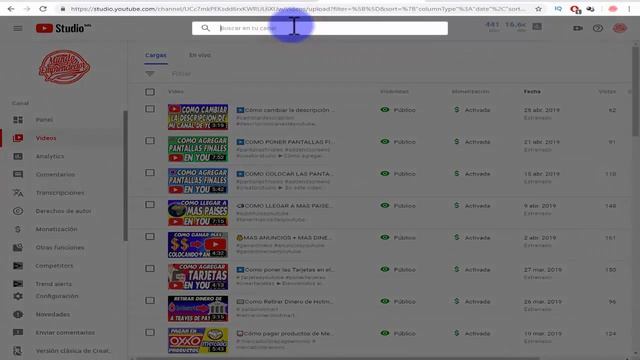Screen dimensions: 640x360
Task: Open the account avatar menu
Action: pos(620,28)
